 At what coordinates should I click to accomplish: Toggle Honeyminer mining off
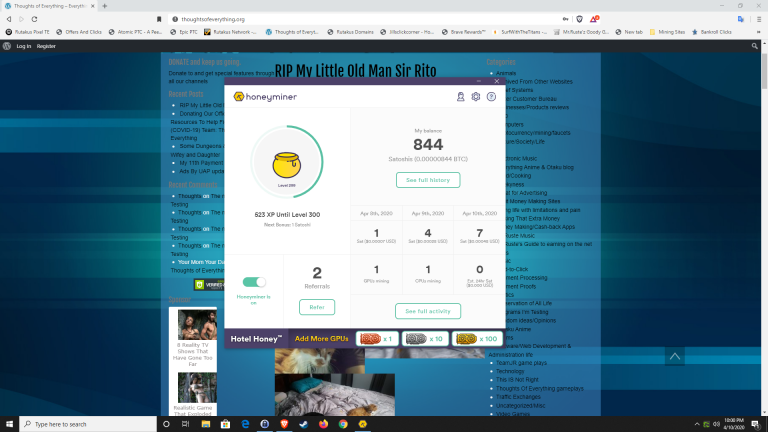[254, 282]
